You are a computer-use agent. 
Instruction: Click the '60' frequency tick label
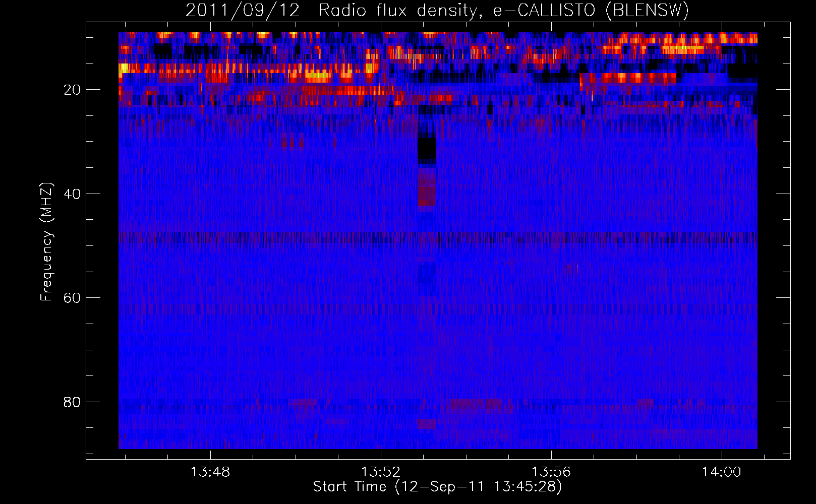click(73, 298)
